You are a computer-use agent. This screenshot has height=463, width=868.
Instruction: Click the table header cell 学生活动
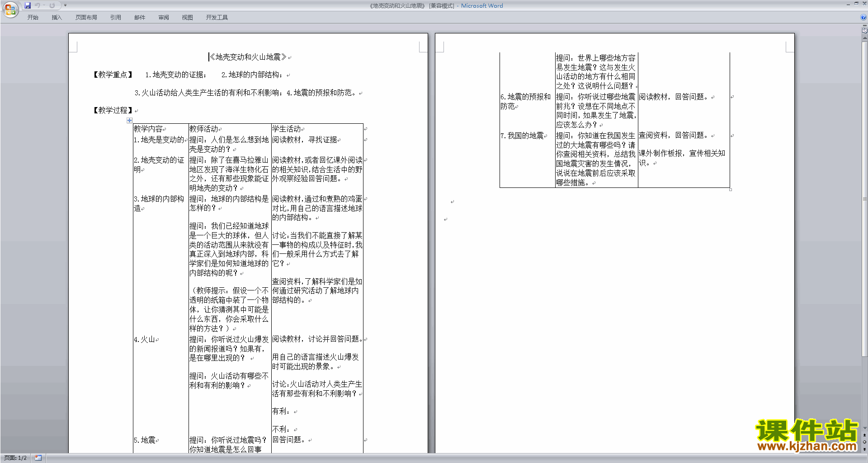[287, 129]
